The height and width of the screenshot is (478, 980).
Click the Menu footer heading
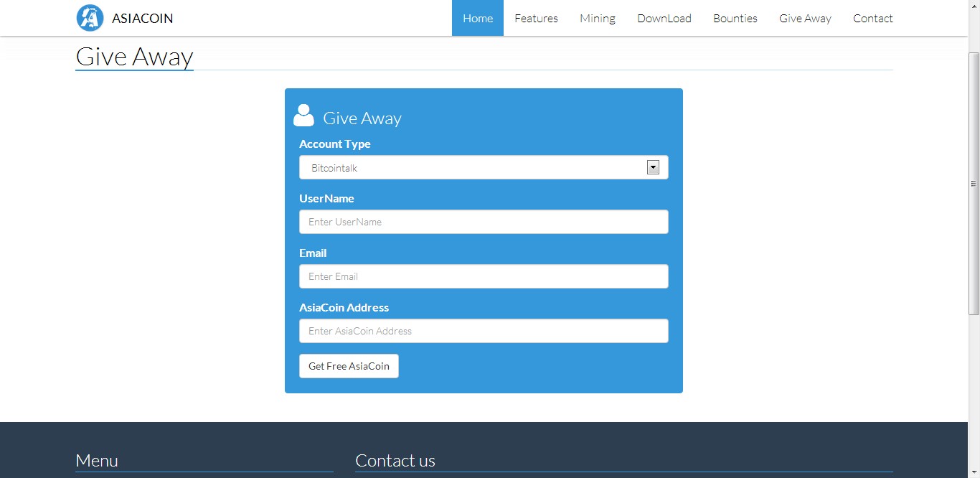[97, 461]
